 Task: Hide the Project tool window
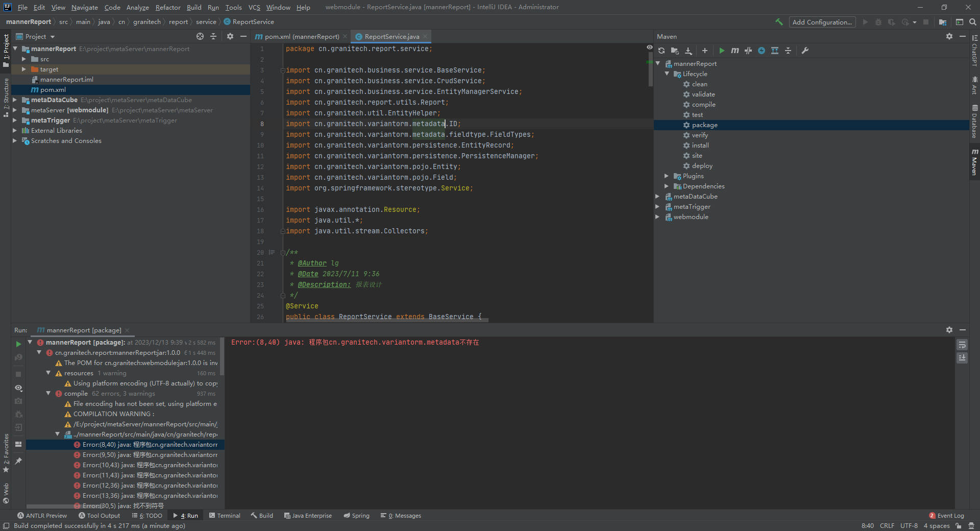(x=243, y=36)
